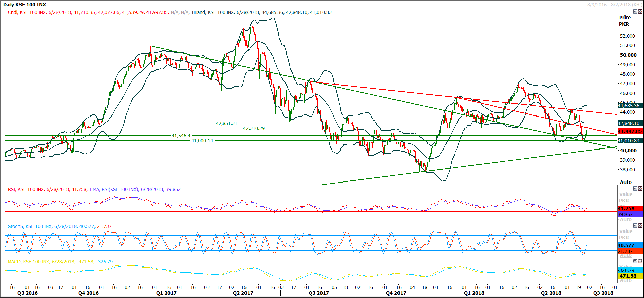This screenshot has height=298, width=644.
Task: Click the 48,000 price axis label
Action: pos(628,74)
